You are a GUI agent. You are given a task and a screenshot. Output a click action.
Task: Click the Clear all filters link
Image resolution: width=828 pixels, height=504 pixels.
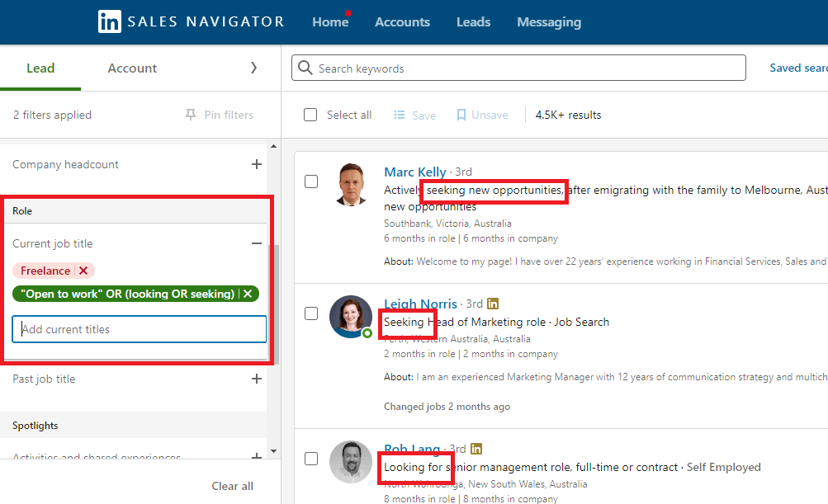coord(232,486)
